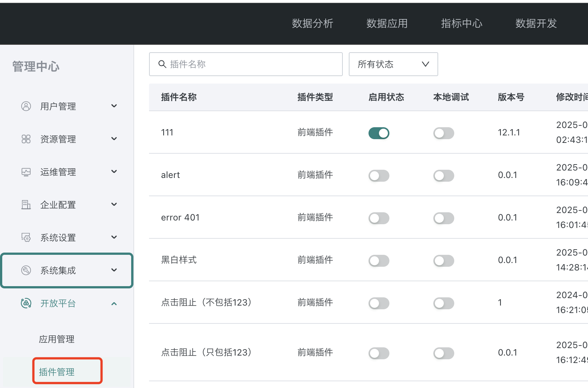Turn on 本地调试 for 点击阻止（不包括123）
This screenshot has height=388, width=588.
(444, 303)
